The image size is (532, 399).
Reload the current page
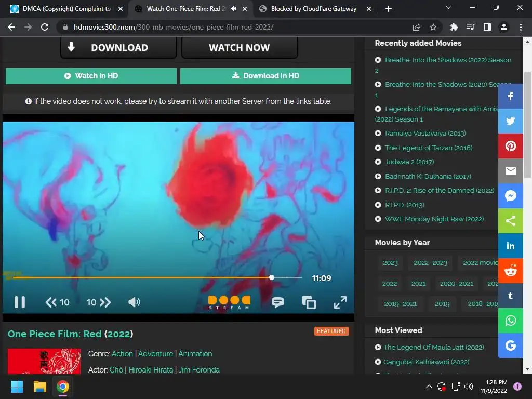[45, 27]
